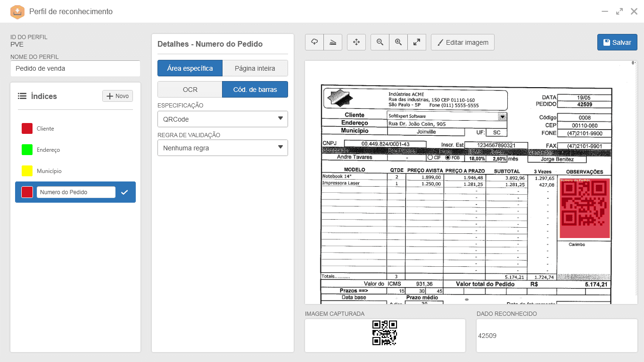This screenshot has height=362, width=644.
Task: Click the total value 5.174,21 in bold
Action: (596, 285)
